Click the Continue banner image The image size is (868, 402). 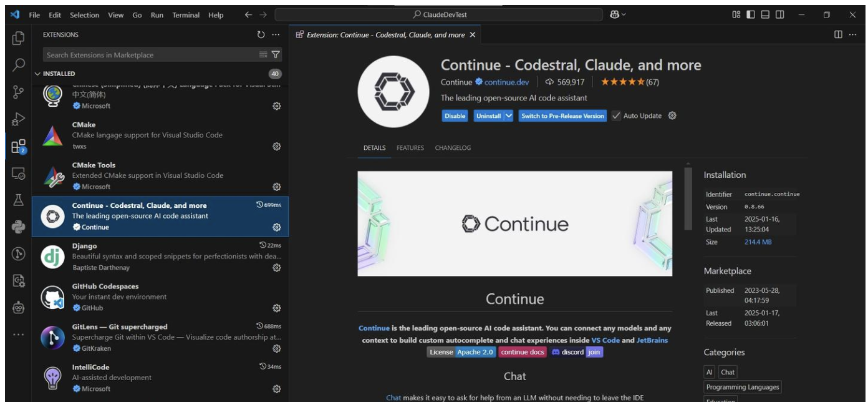[515, 223]
